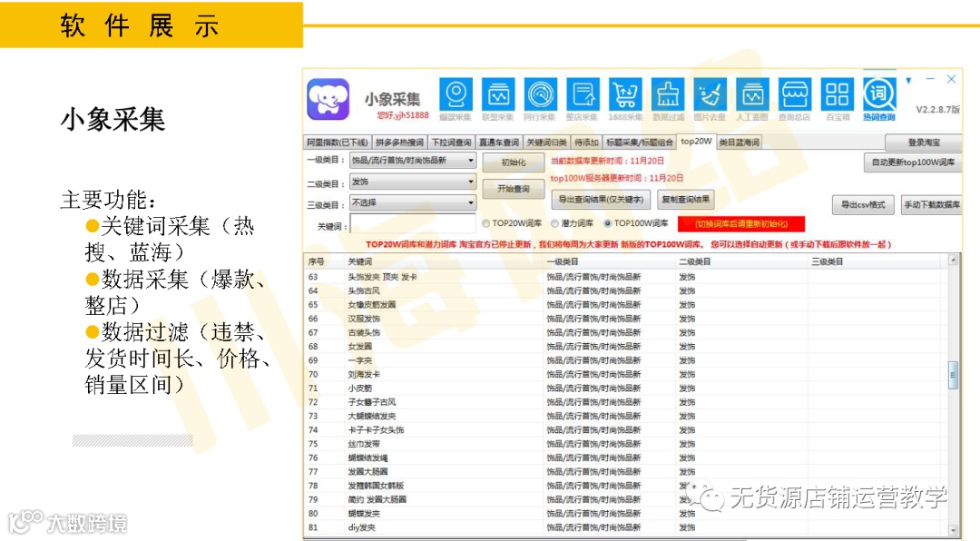Switch to the 拼多多热搜词 tab
The width and height of the screenshot is (980, 541).
coord(399,143)
